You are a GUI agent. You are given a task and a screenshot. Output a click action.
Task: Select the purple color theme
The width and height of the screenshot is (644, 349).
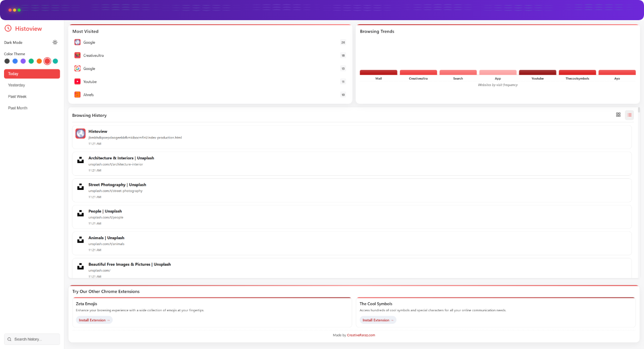coord(23,61)
